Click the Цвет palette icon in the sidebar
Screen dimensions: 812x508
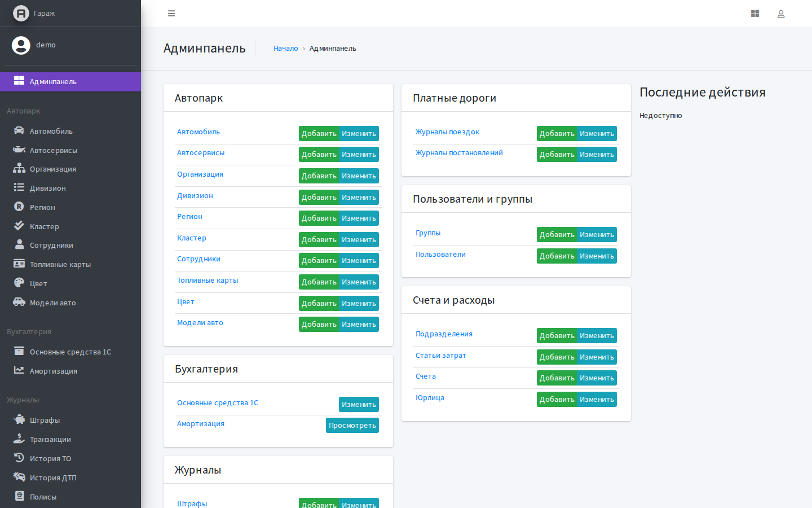pyautogui.click(x=19, y=283)
